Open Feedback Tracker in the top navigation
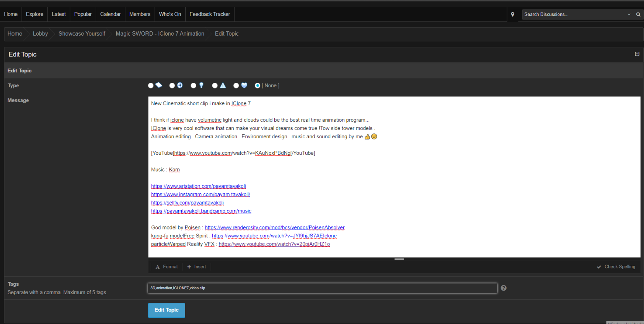The image size is (644, 324). coord(210,14)
